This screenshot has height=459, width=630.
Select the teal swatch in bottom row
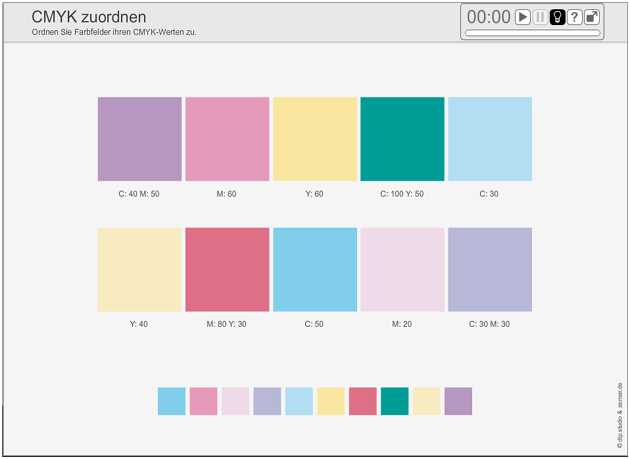[394, 401]
